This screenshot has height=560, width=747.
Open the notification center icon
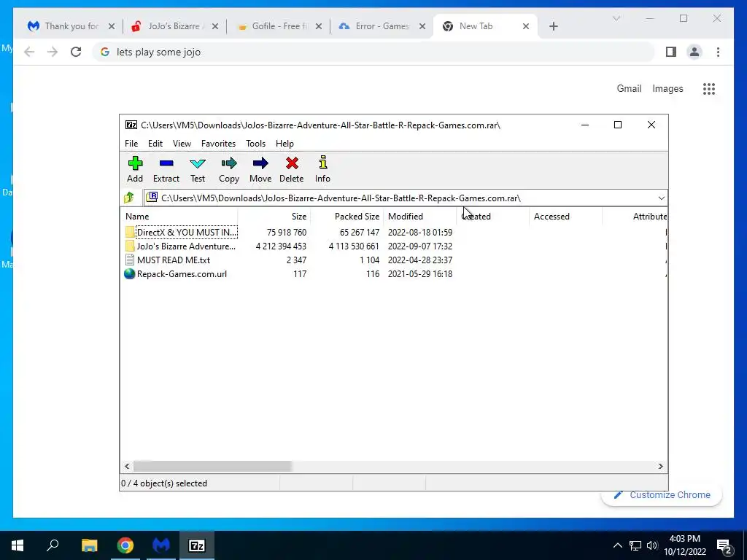[724, 546]
